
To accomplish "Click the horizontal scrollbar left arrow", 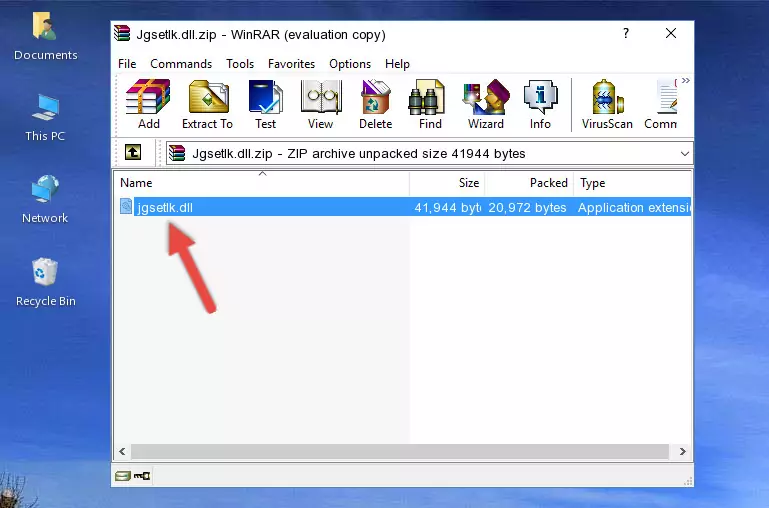I will coord(123,451).
